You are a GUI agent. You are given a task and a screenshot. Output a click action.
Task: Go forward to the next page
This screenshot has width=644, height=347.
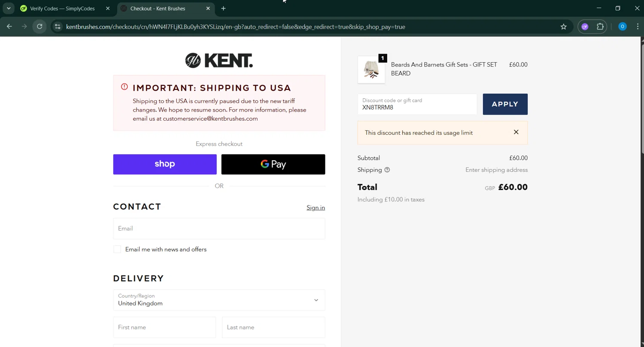tap(24, 27)
